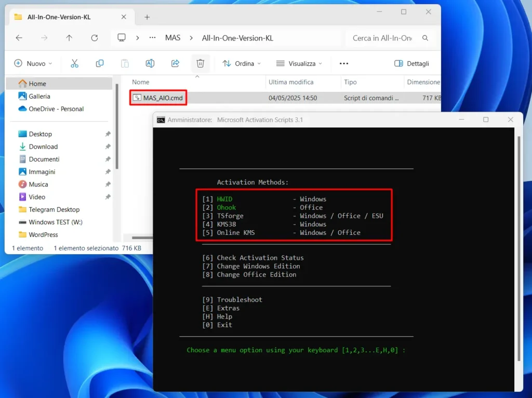Click the pin icon next to Video
This screenshot has width=532, height=398.
click(x=108, y=197)
